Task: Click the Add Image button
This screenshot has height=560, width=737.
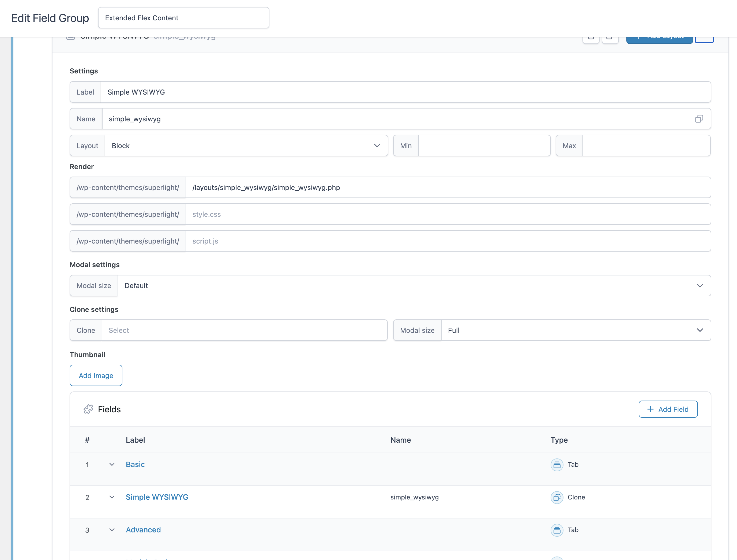Action: tap(96, 375)
